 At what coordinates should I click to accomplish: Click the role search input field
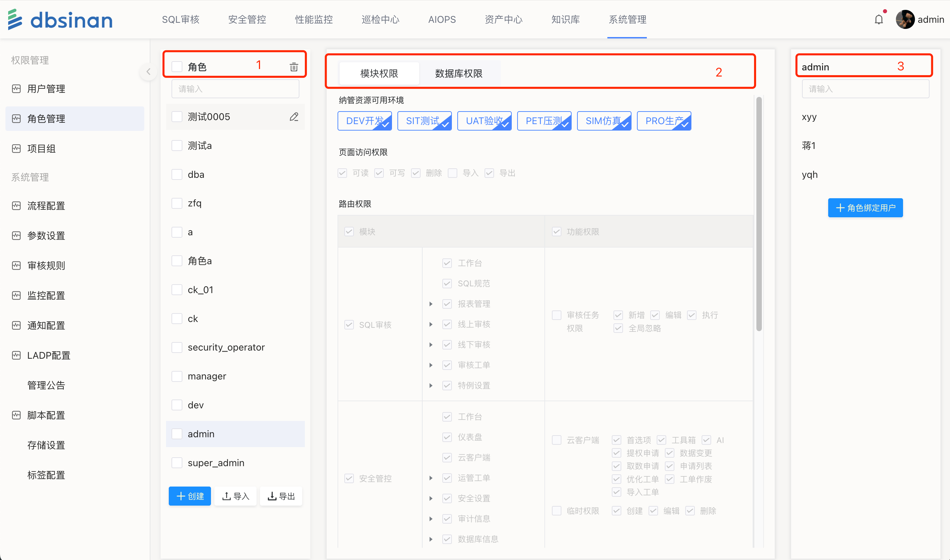tap(235, 89)
